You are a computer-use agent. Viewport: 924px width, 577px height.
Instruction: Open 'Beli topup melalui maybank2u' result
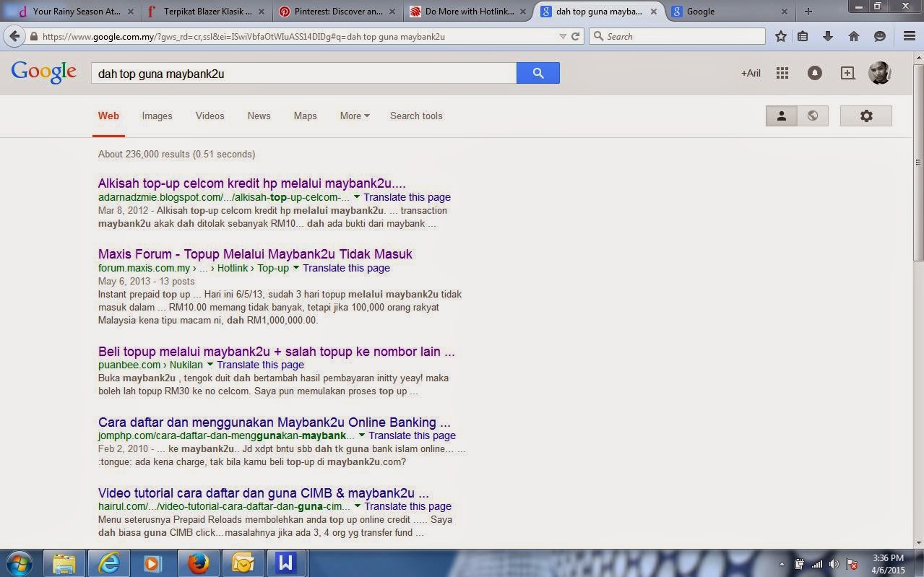click(x=276, y=352)
